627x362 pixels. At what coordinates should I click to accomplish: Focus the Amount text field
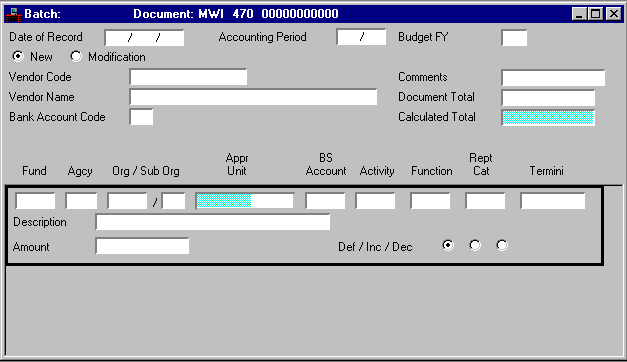pyautogui.click(x=142, y=246)
